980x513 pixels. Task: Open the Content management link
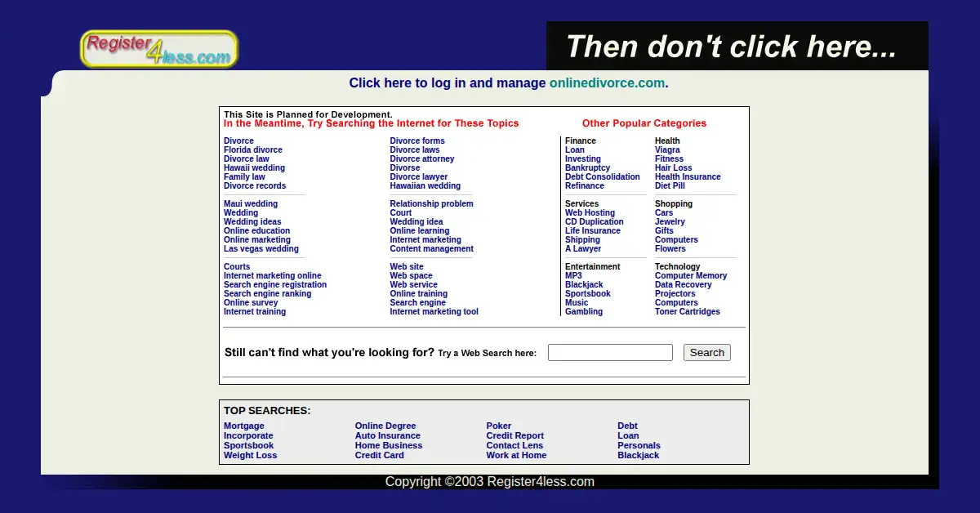coord(431,249)
